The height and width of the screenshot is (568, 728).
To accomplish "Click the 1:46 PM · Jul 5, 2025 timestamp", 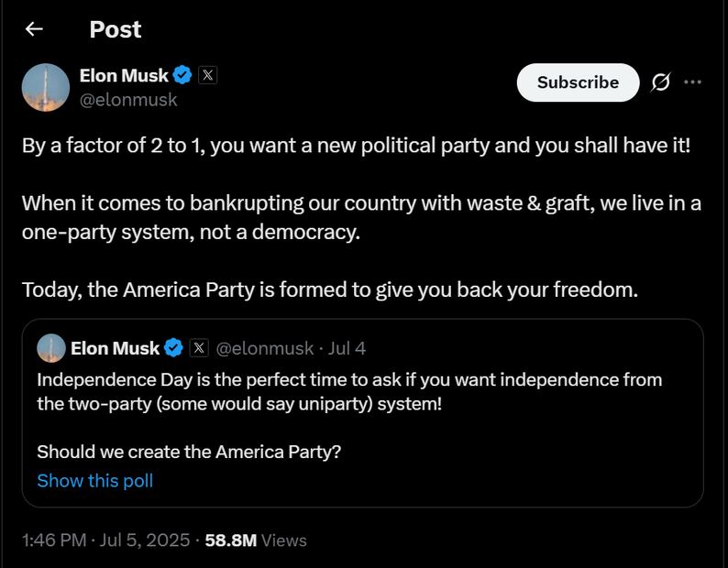I will 105,541.
